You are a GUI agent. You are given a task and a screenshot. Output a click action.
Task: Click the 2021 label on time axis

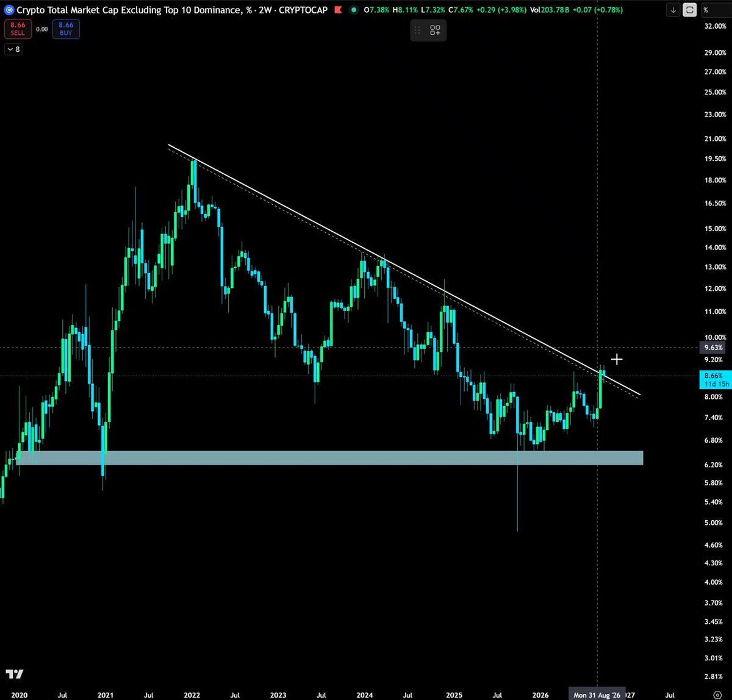point(105,695)
